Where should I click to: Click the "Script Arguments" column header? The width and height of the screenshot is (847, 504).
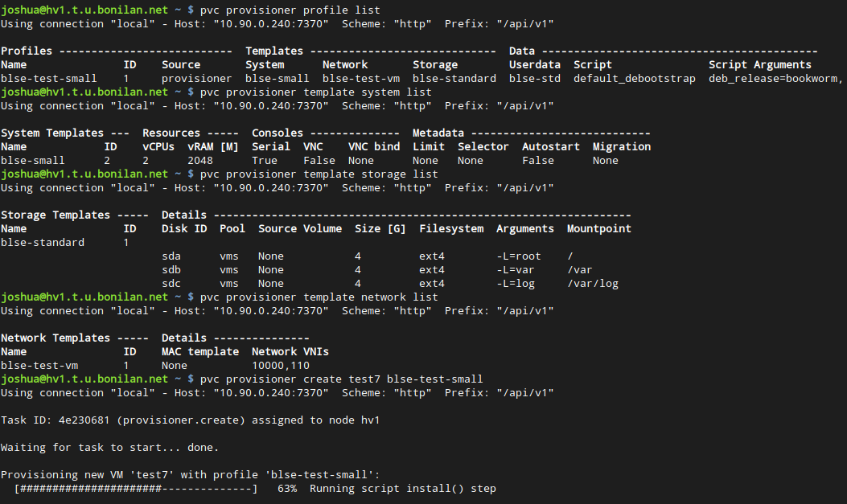[x=759, y=65]
